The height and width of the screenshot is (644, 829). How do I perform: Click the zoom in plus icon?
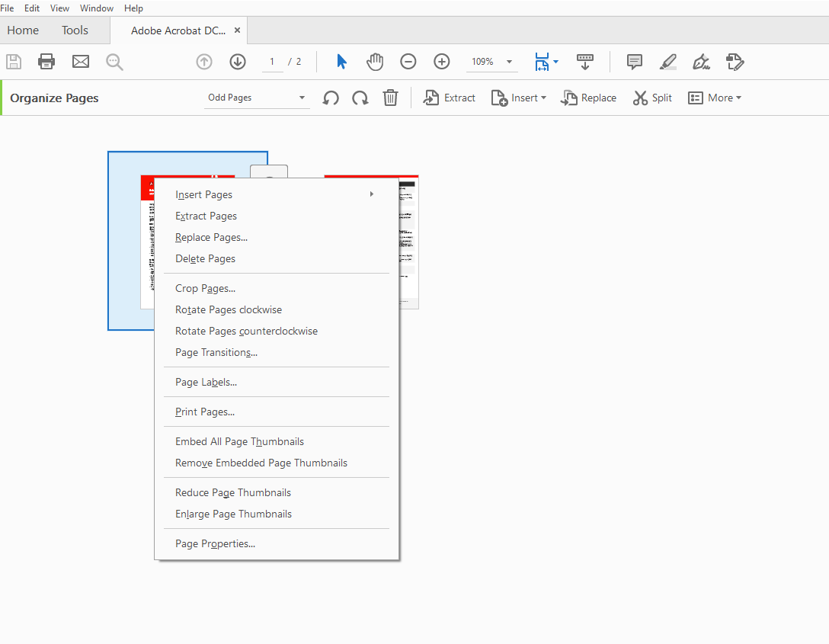coord(441,62)
